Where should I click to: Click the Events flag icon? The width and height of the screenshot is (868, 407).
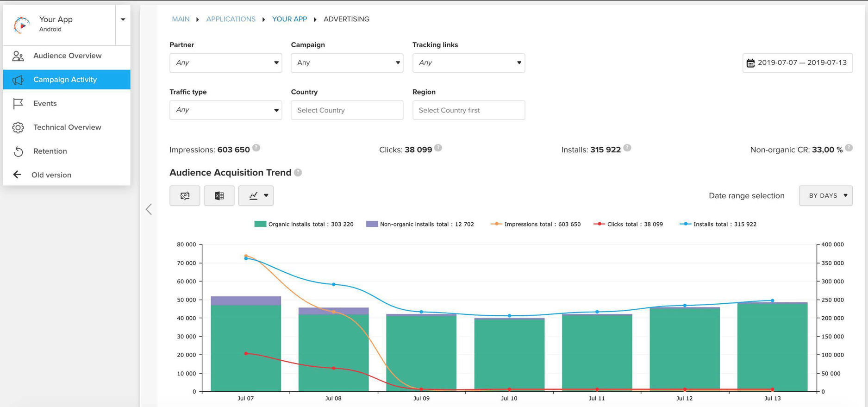click(x=18, y=104)
